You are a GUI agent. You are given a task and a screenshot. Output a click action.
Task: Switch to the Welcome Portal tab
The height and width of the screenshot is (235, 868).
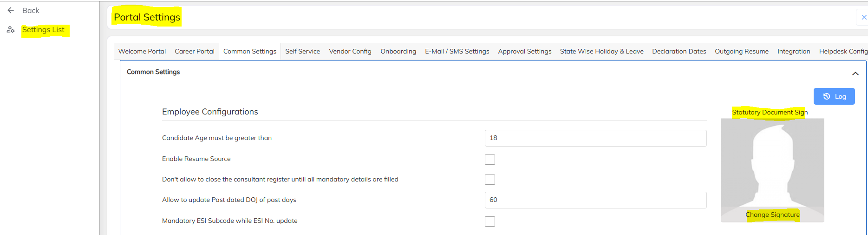pyautogui.click(x=142, y=51)
